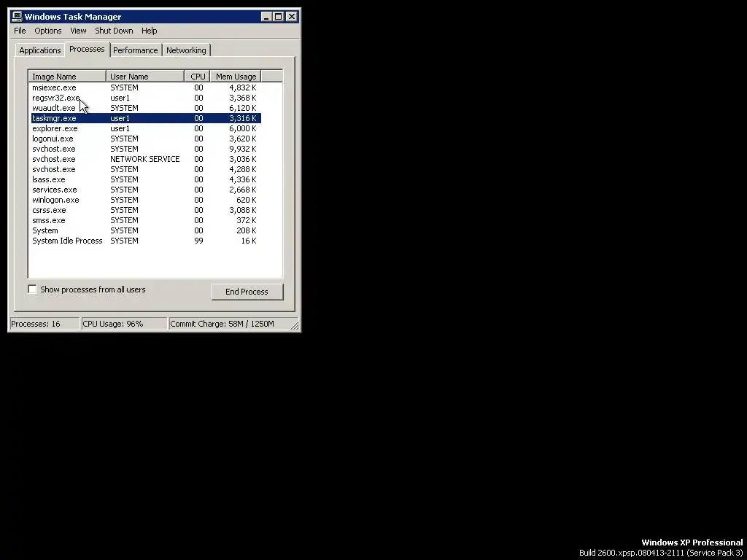
Task: Open the Options menu
Action: coord(47,31)
